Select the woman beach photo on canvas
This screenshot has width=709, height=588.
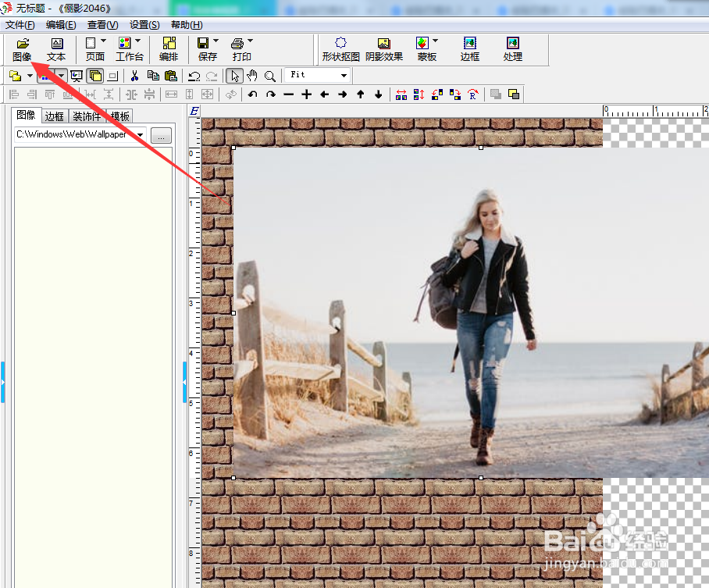pyautogui.click(x=470, y=312)
